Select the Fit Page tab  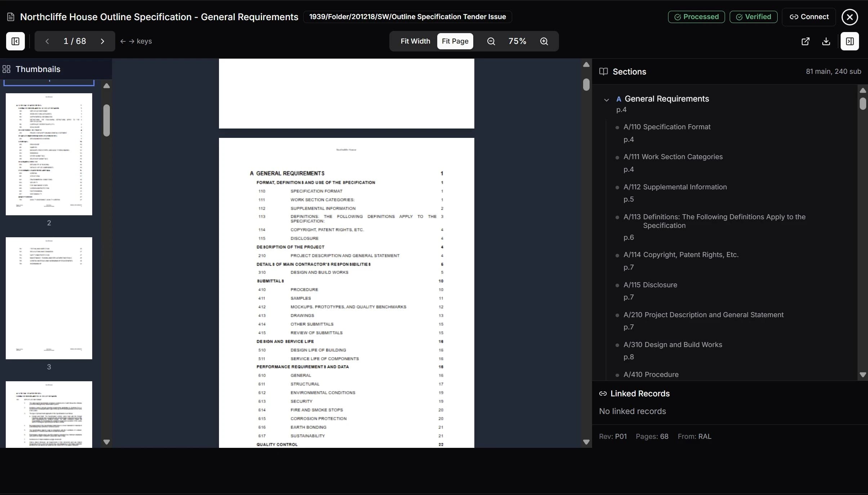tap(455, 41)
